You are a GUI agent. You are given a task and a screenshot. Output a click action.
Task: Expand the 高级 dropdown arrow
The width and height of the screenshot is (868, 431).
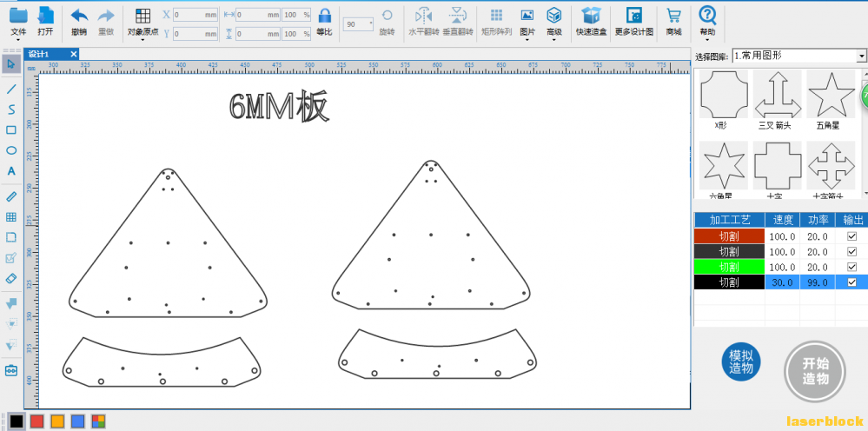tap(554, 40)
